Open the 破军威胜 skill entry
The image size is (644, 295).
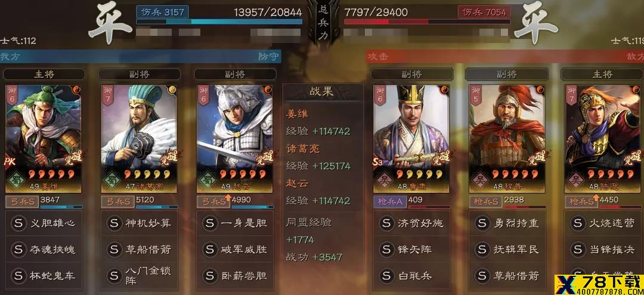tap(235, 250)
